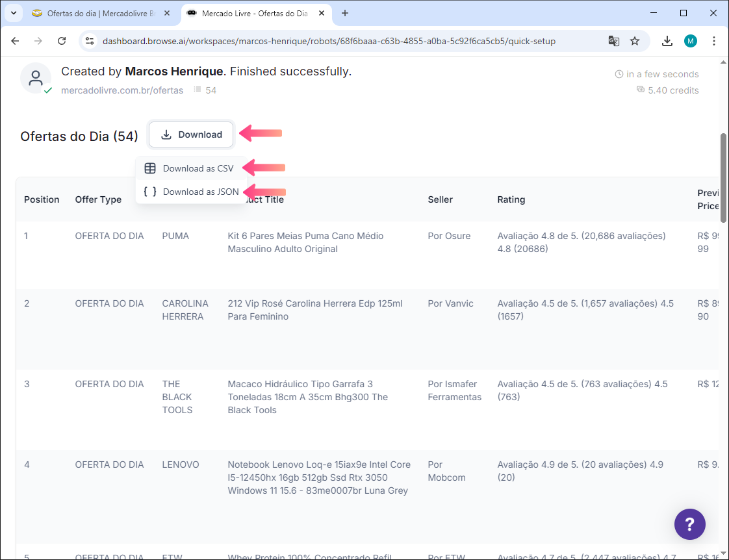Screen dimensions: 729x560
Task: Click the Rating column header
Action: [511, 199]
